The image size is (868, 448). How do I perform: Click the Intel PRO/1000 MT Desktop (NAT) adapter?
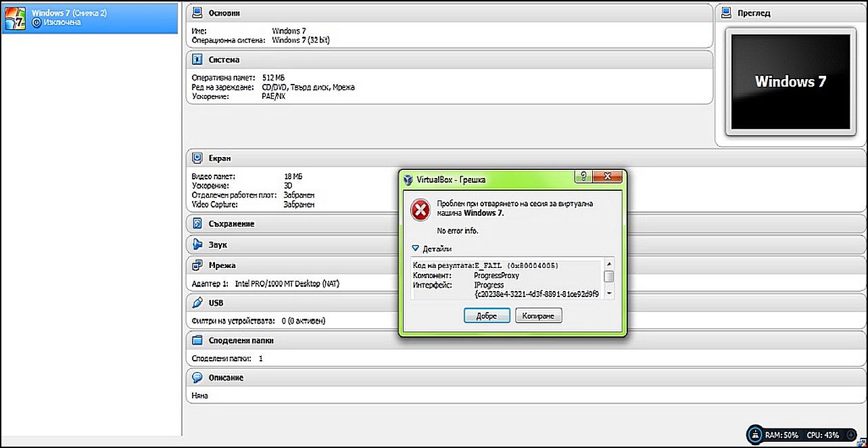[x=287, y=284]
